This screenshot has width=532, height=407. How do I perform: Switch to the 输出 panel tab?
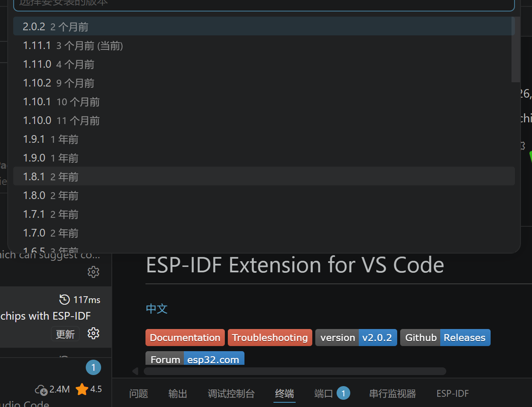point(178,393)
